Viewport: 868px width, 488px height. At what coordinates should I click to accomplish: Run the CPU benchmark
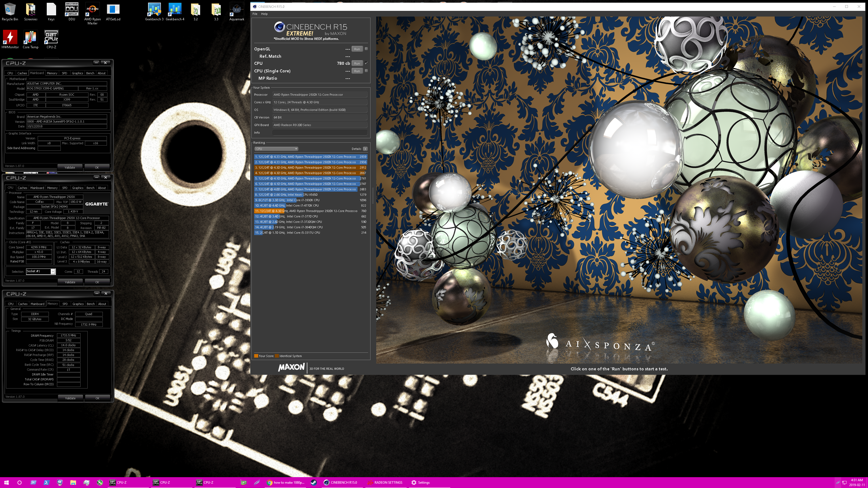tap(357, 63)
